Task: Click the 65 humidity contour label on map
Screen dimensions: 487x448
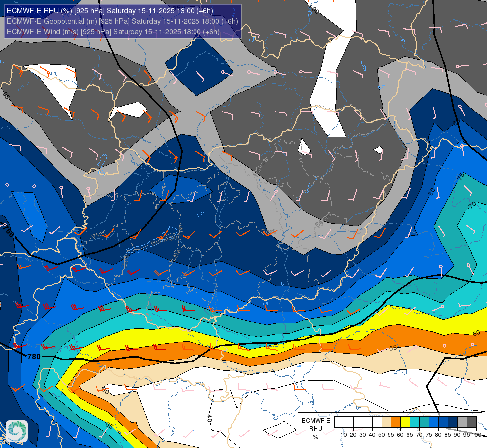Action: click(x=109, y=425)
